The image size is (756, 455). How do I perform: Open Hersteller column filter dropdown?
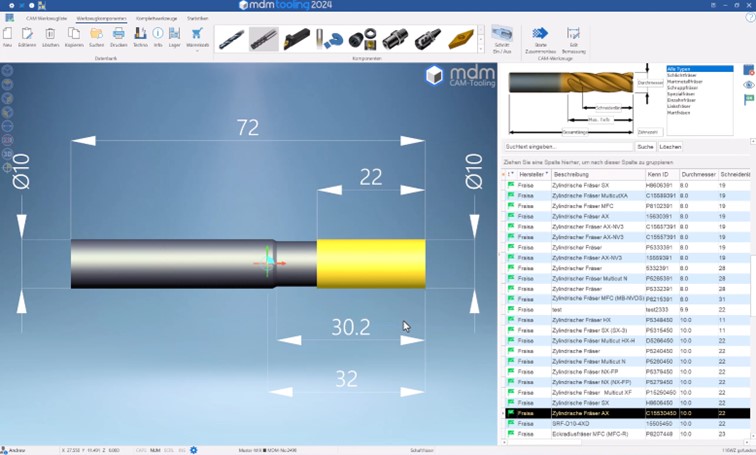(546, 174)
